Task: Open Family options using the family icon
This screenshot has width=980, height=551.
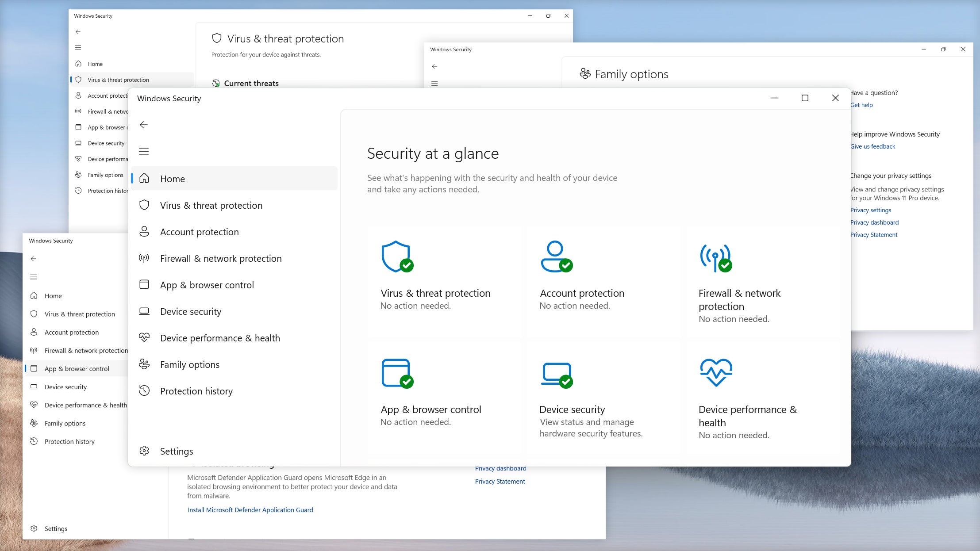Action: (144, 364)
